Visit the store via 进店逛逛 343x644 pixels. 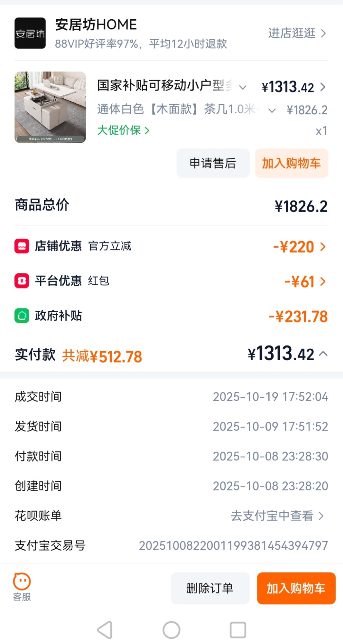tap(297, 33)
